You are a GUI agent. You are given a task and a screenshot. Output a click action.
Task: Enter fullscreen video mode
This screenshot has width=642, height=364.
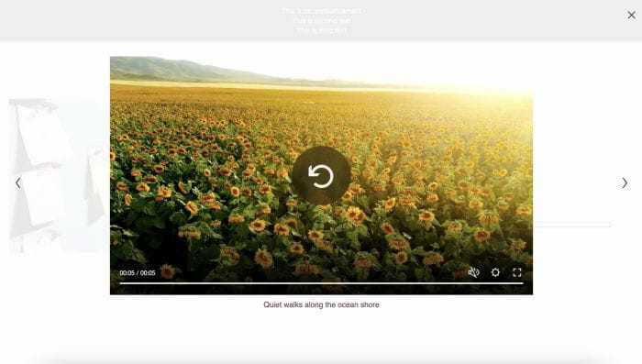(517, 272)
